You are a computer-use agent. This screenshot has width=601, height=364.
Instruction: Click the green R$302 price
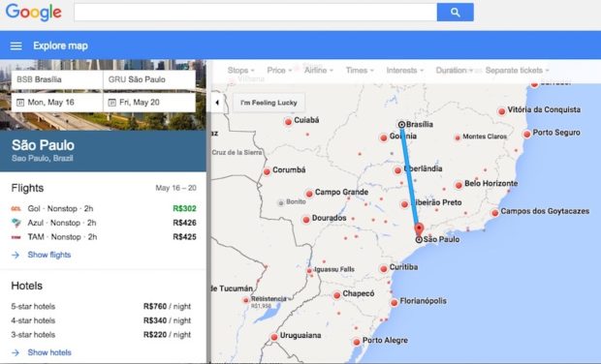[184, 208]
